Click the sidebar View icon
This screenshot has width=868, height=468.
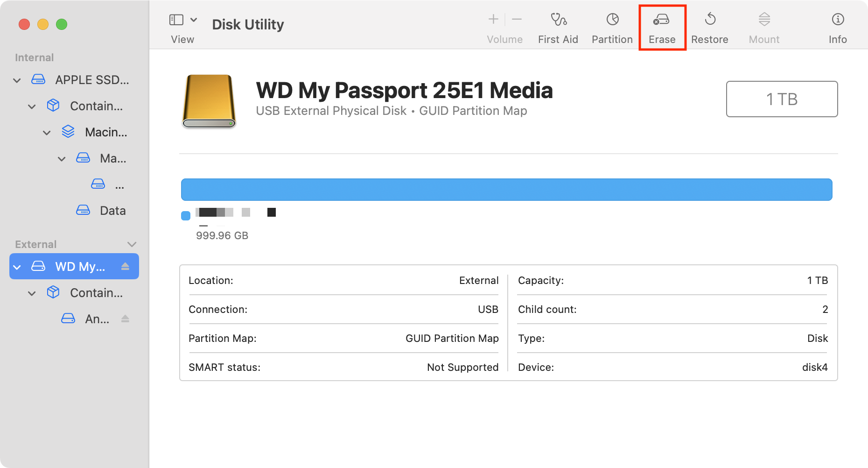175,20
